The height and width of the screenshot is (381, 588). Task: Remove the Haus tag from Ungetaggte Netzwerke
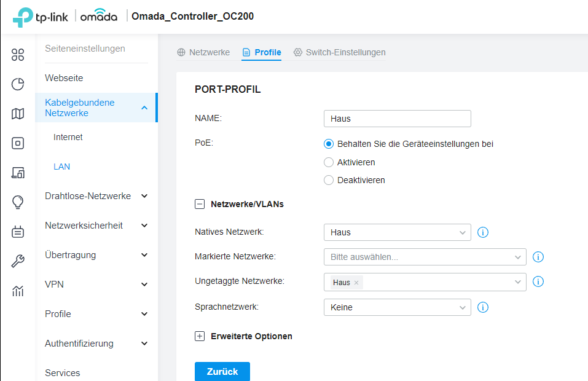click(x=356, y=283)
